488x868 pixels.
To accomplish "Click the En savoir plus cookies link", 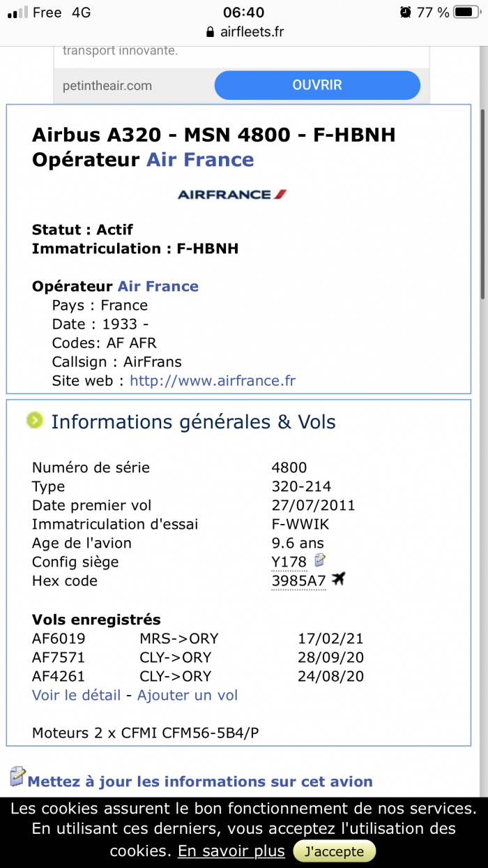I will click(x=231, y=851).
